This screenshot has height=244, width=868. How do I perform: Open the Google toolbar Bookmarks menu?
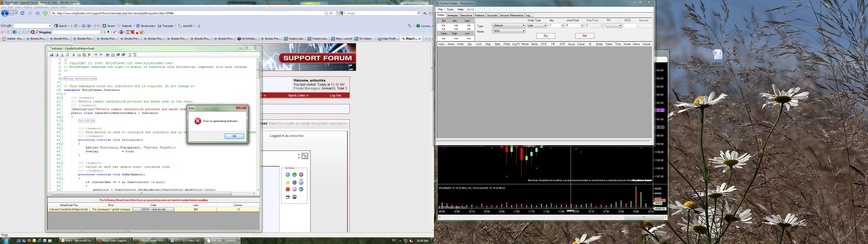(x=146, y=26)
